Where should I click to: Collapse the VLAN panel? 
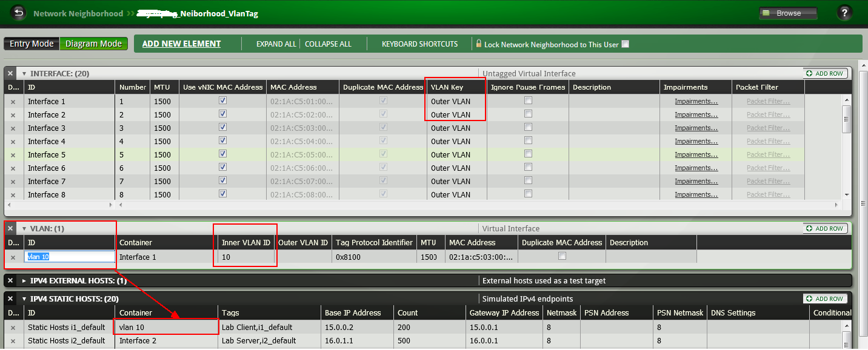24,228
